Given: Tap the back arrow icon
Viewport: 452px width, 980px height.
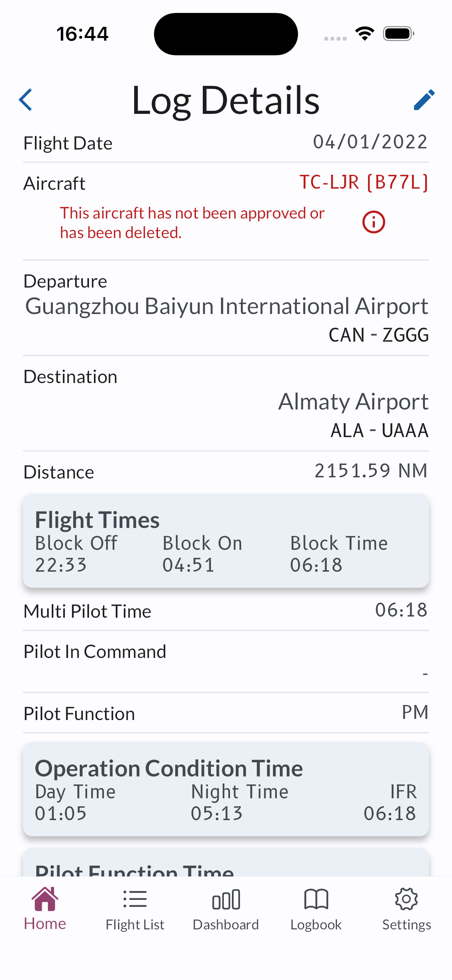Looking at the screenshot, I should click(x=26, y=100).
